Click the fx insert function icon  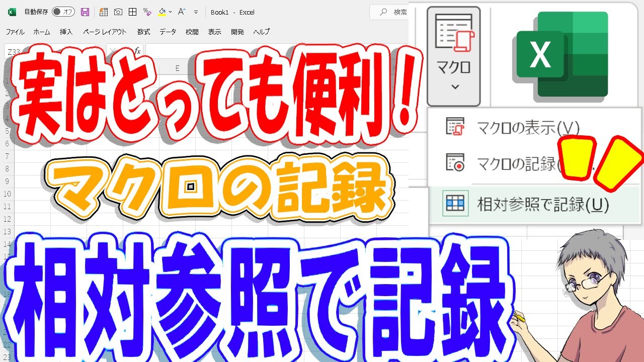pyautogui.click(x=137, y=51)
